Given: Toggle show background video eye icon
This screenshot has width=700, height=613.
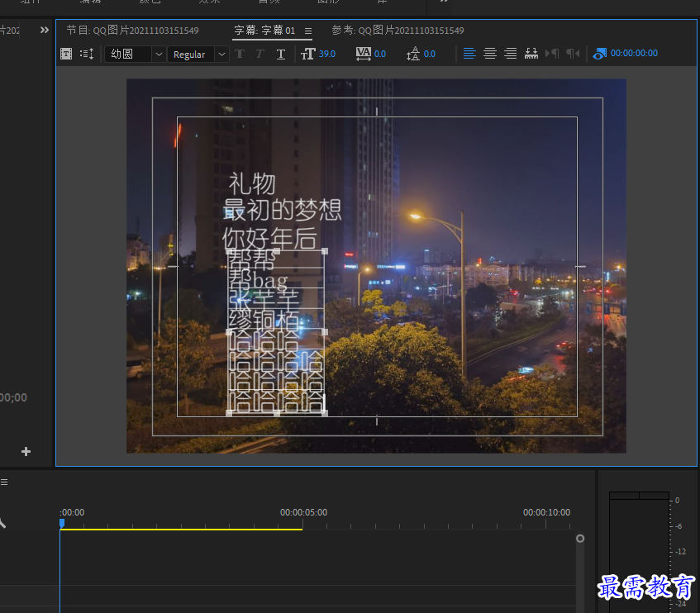Looking at the screenshot, I should point(599,54).
